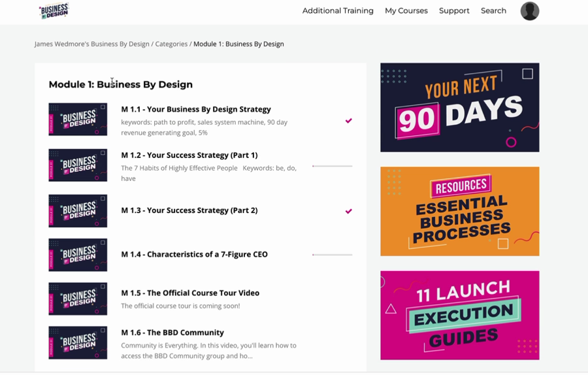Click the 'keywords: path to profit' description text
This screenshot has height=375, width=588.
pos(204,127)
